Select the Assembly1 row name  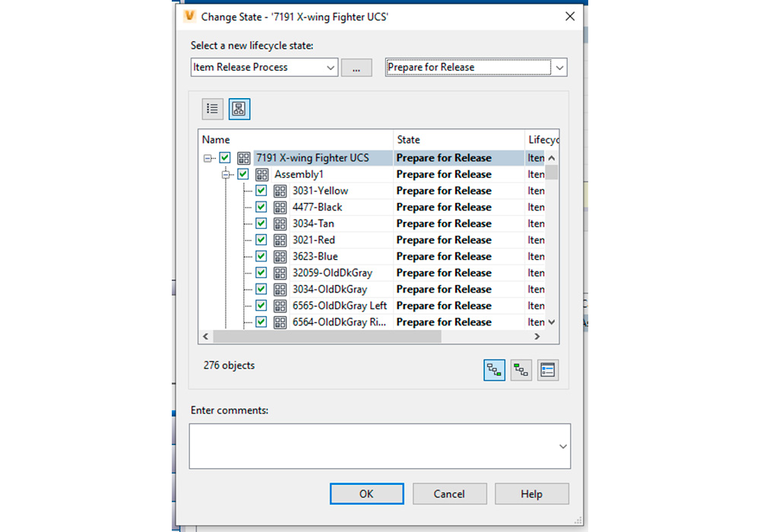[299, 175]
